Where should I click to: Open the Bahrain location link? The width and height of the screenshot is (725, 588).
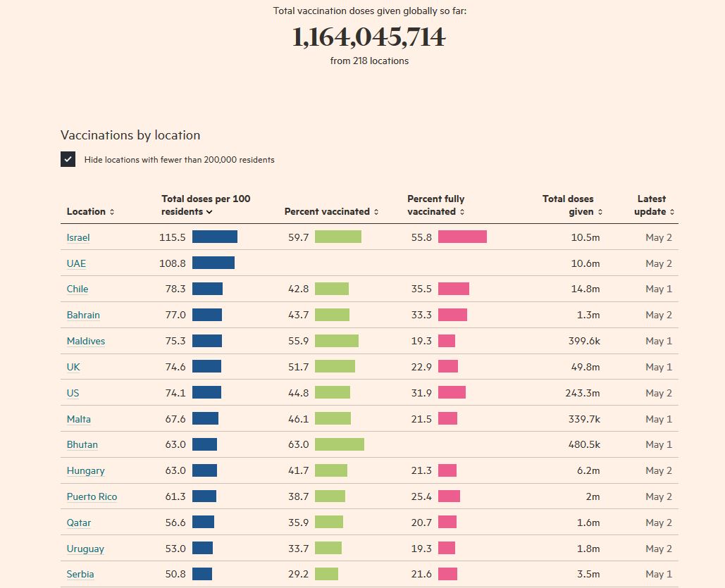click(x=83, y=315)
